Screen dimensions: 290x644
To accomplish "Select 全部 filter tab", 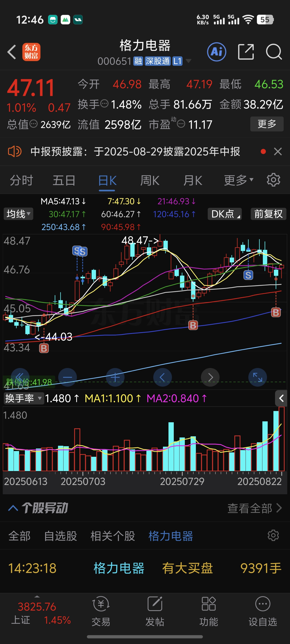I will tap(20, 536).
